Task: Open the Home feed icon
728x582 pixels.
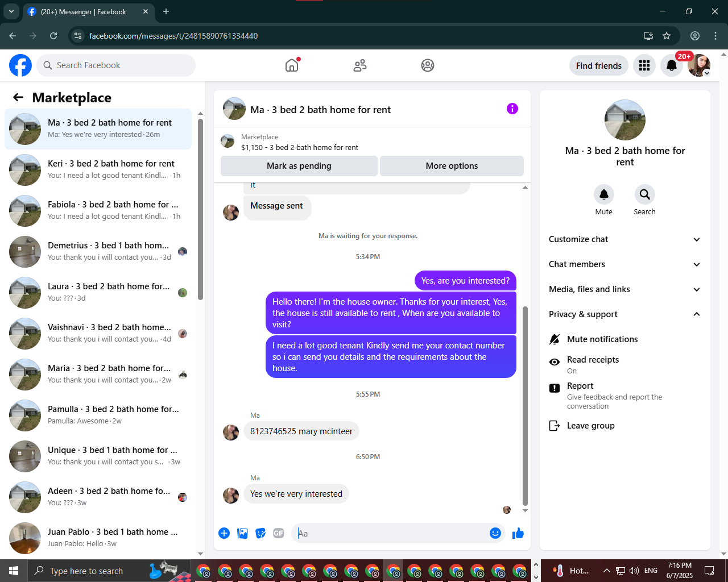Action: 292,65
